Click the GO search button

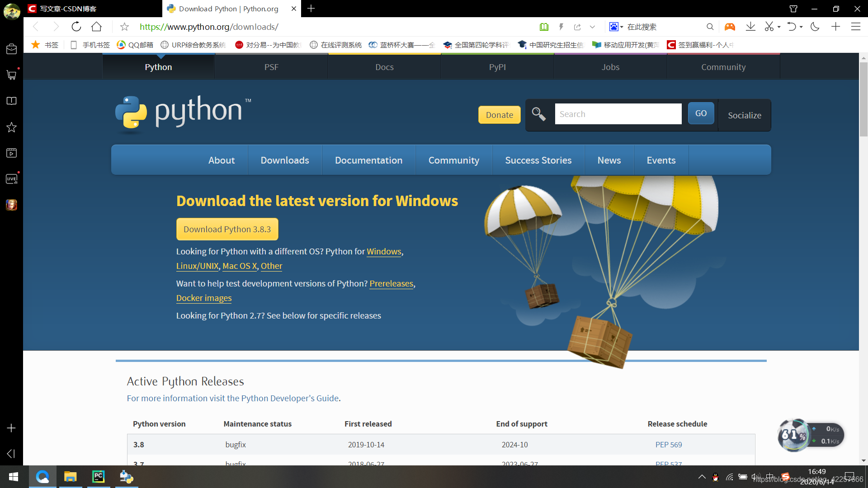[x=701, y=113]
